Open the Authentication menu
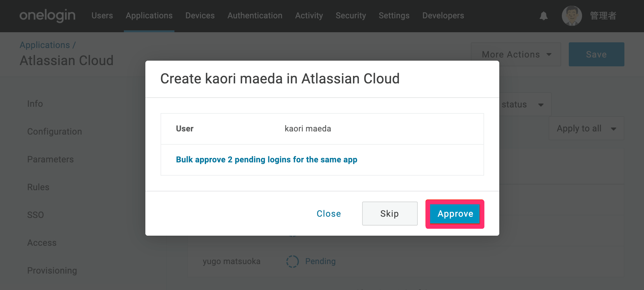The width and height of the screenshot is (644, 290). [255, 15]
